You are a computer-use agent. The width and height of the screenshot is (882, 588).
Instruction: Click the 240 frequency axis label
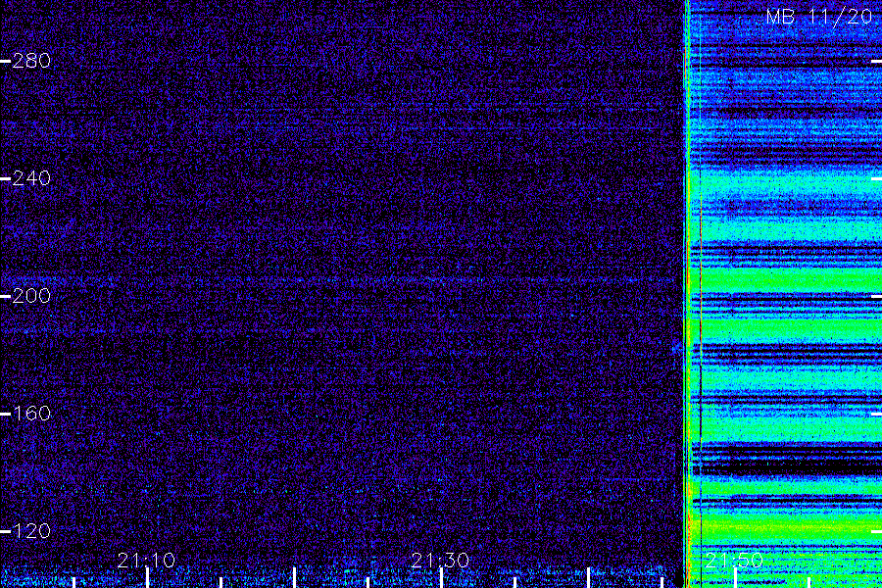tap(31, 178)
